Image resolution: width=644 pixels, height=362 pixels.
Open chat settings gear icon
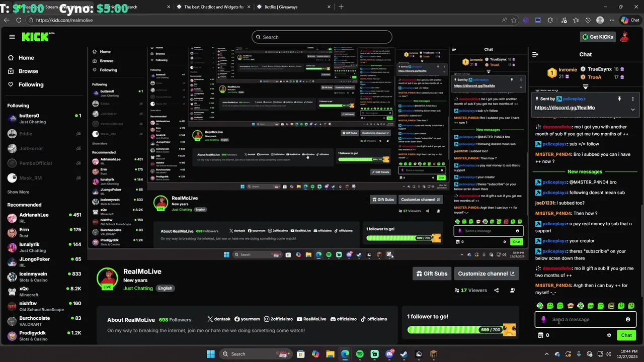tap(609, 335)
